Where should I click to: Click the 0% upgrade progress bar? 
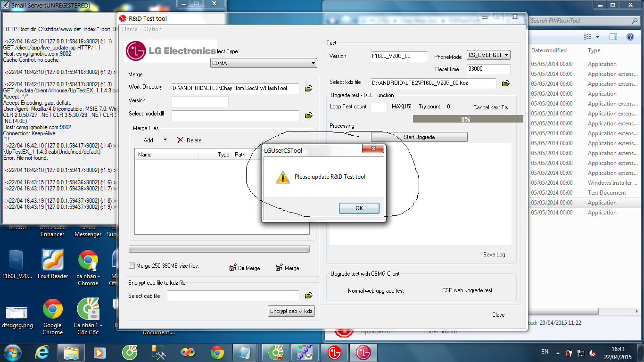coord(468,119)
